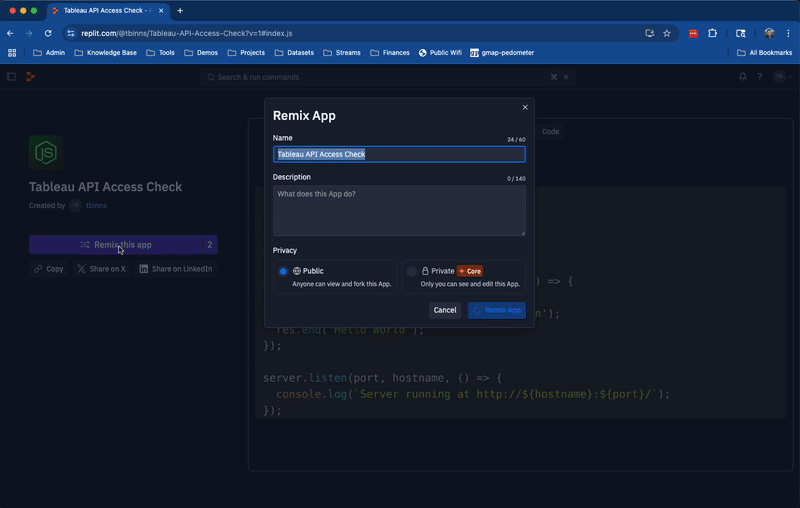Image resolution: width=800 pixels, height=508 pixels.
Task: Select the Private privacy radio button
Action: pos(411,271)
